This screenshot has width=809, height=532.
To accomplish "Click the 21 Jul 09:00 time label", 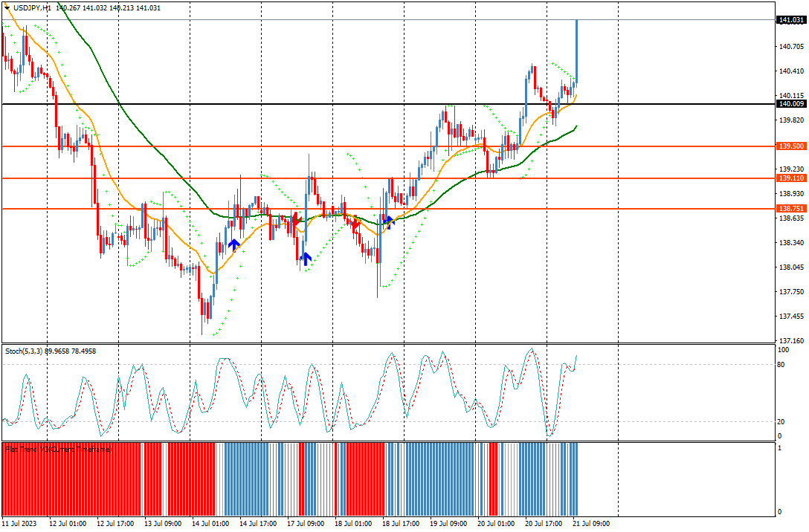I will click(591, 524).
